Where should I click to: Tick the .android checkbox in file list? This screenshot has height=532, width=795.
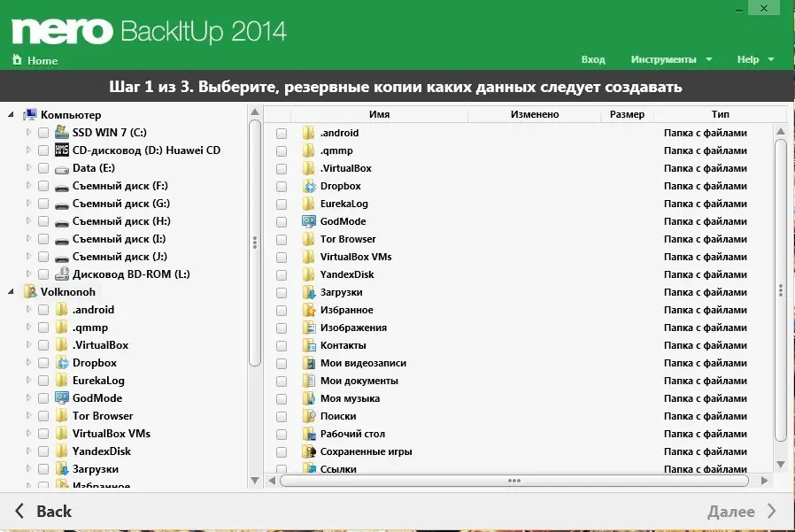(x=282, y=134)
